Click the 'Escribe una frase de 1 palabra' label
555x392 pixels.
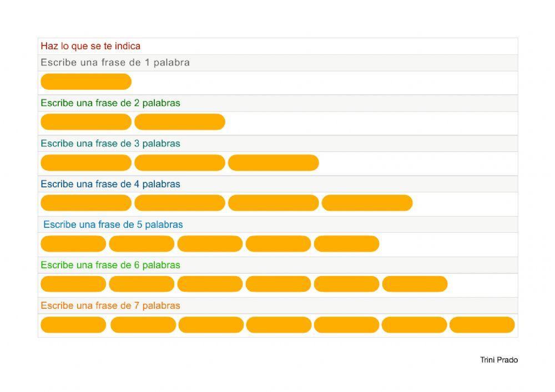pyautogui.click(x=115, y=63)
